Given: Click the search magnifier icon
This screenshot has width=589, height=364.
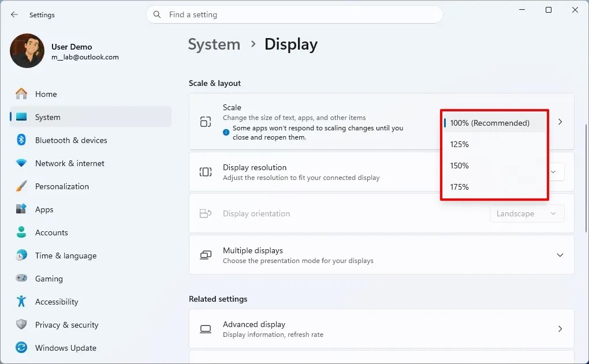Looking at the screenshot, I should (157, 14).
